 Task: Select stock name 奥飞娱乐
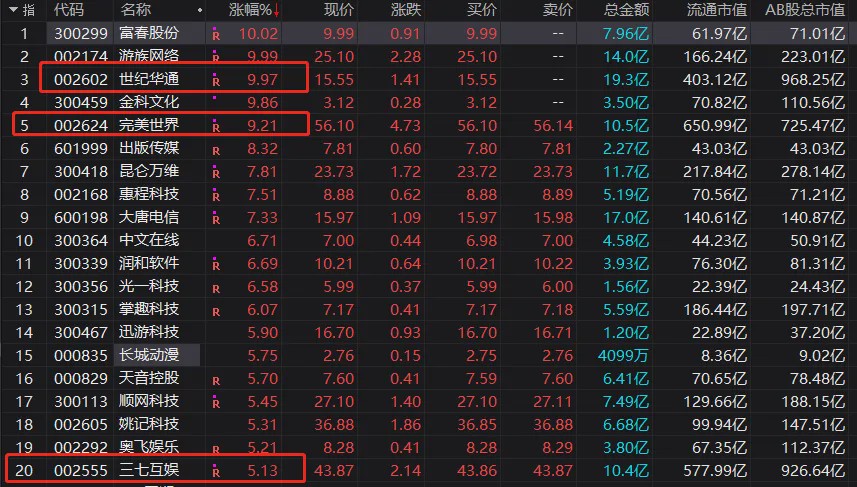[x=149, y=447]
